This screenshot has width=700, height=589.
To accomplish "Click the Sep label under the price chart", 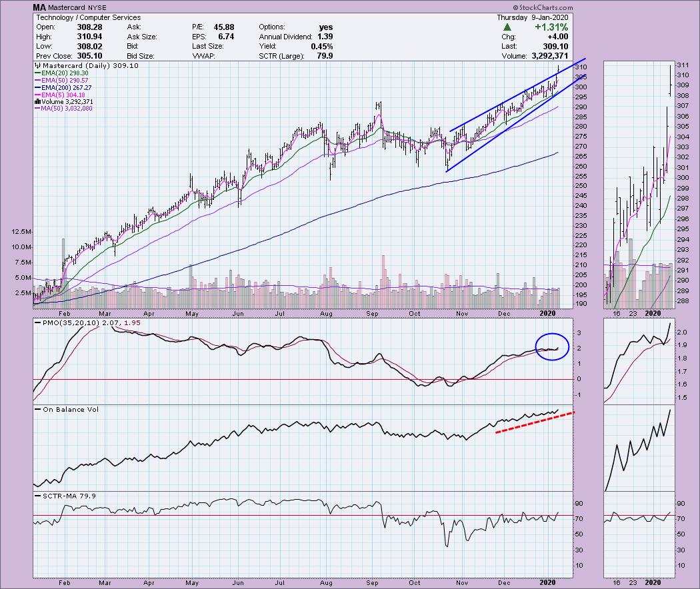I will (372, 314).
